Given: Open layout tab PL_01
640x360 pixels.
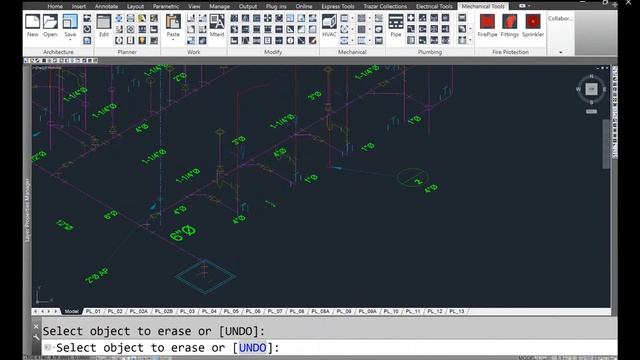Looking at the screenshot, I should [93, 311].
